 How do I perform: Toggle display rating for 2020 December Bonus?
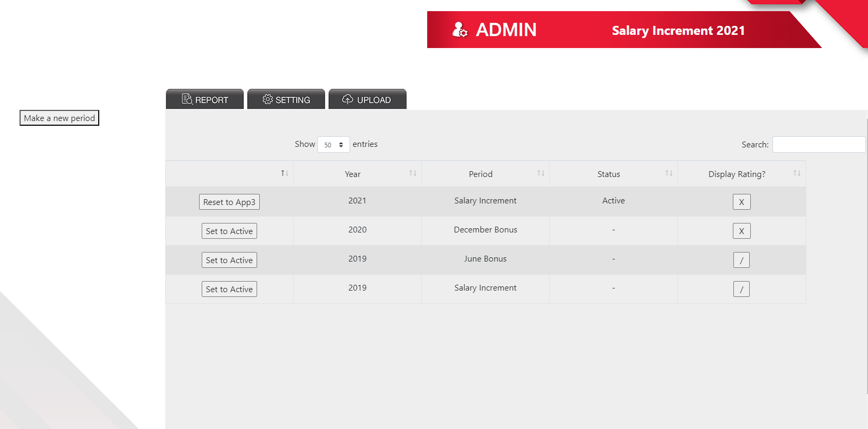[741, 231]
